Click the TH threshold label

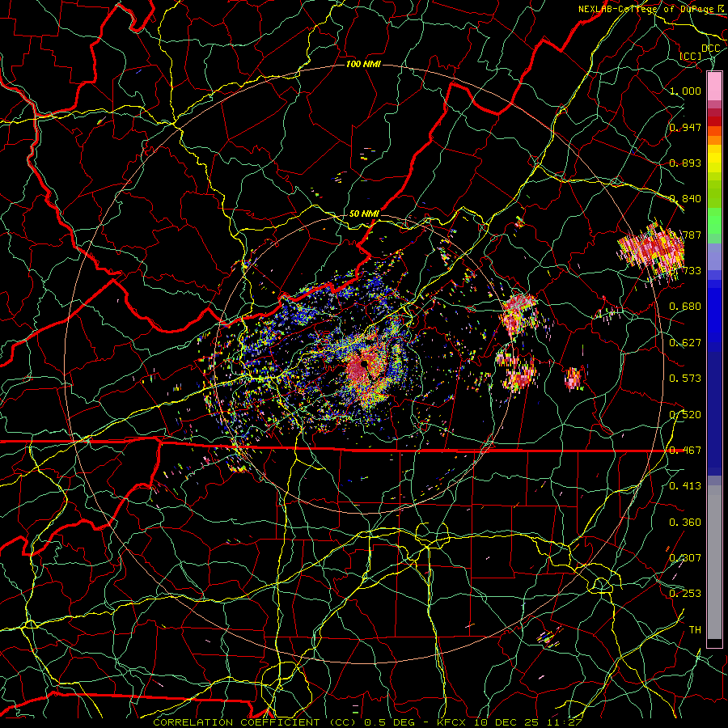(695, 630)
